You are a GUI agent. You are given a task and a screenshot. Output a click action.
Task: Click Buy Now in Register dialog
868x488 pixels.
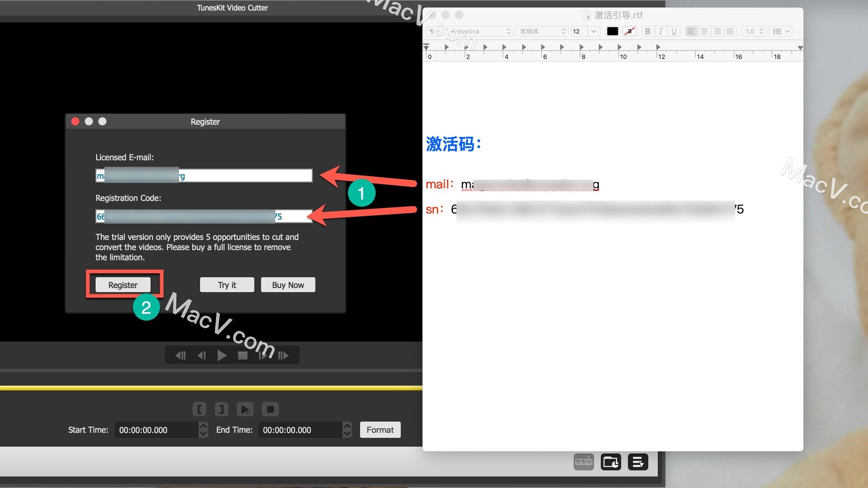(x=288, y=285)
